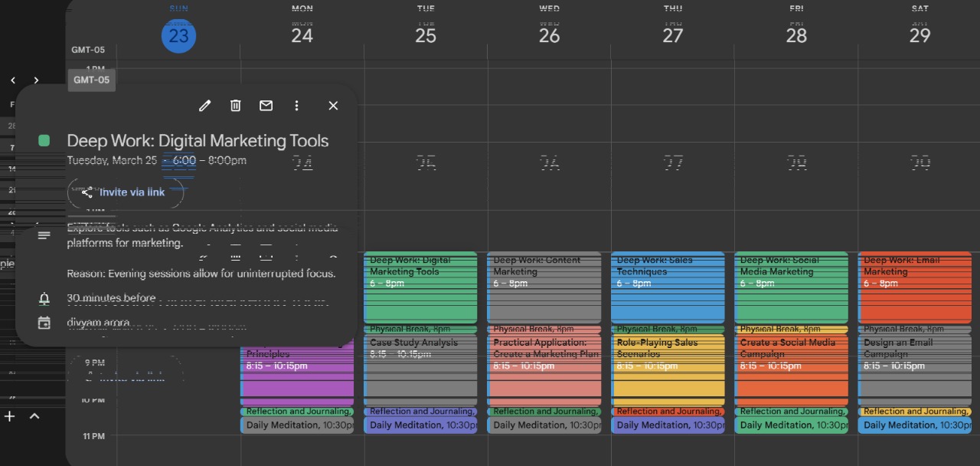
Task: Delete the Deep Work event using trash icon
Action: click(x=235, y=106)
